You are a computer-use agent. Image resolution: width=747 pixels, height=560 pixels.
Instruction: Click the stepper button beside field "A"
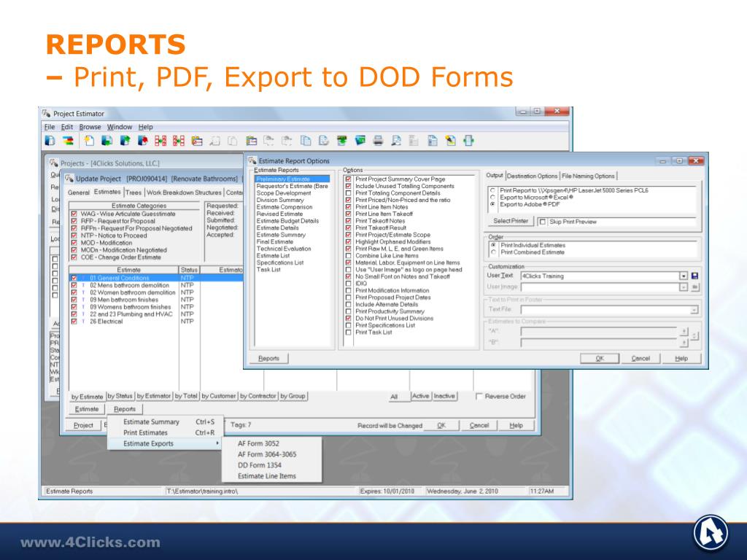(684, 332)
